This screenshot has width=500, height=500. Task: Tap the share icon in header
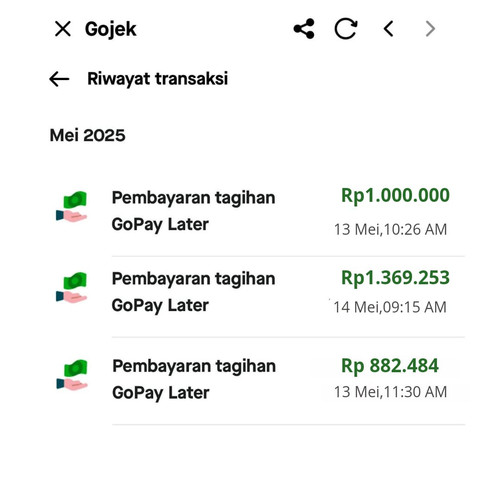click(304, 29)
